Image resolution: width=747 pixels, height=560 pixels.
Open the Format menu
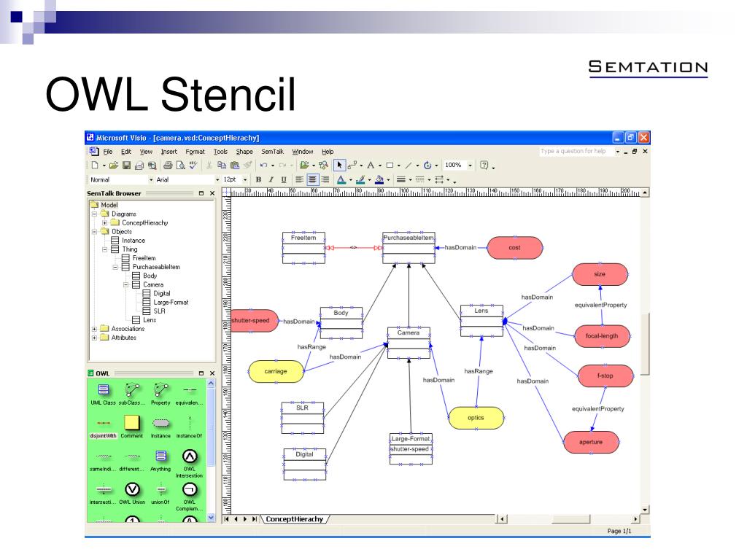click(x=195, y=152)
